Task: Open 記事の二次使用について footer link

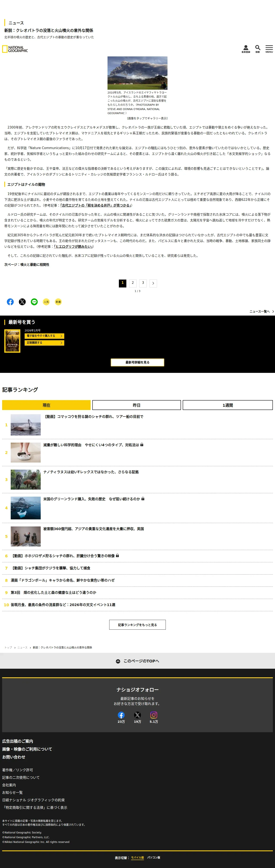Action: [21, 777]
